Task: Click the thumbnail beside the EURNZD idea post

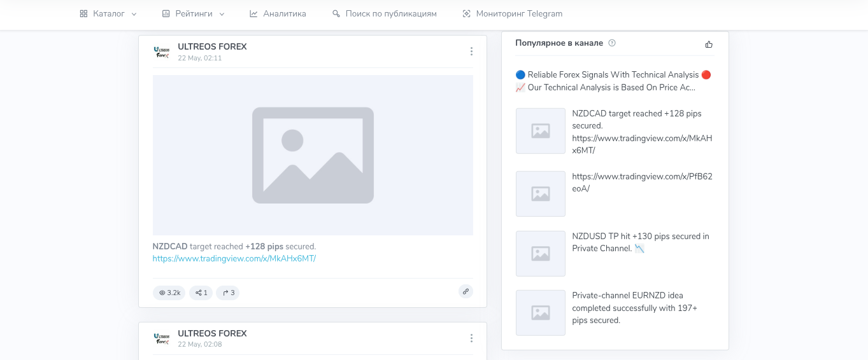Action: pyautogui.click(x=541, y=313)
